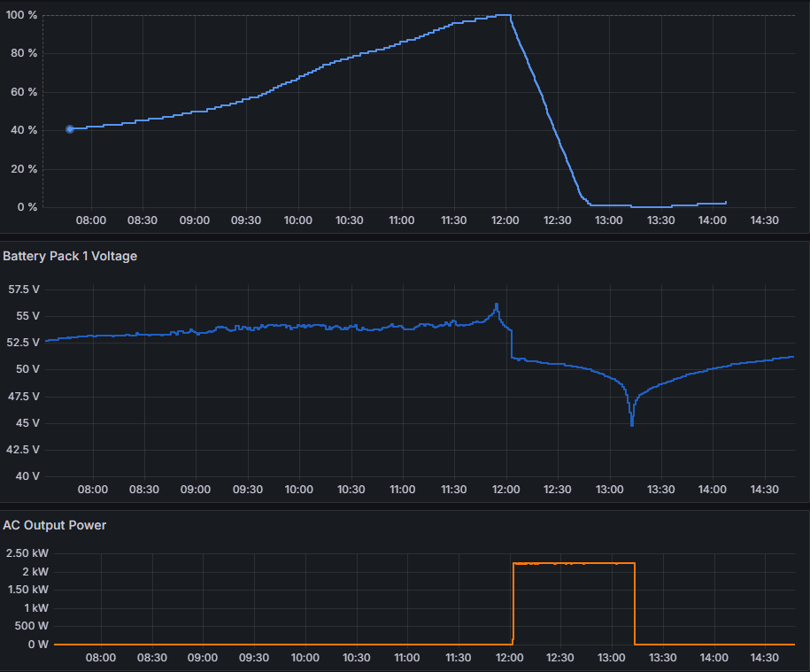Click 13:00 on the AC Output Power time axis

pyautogui.click(x=612, y=658)
